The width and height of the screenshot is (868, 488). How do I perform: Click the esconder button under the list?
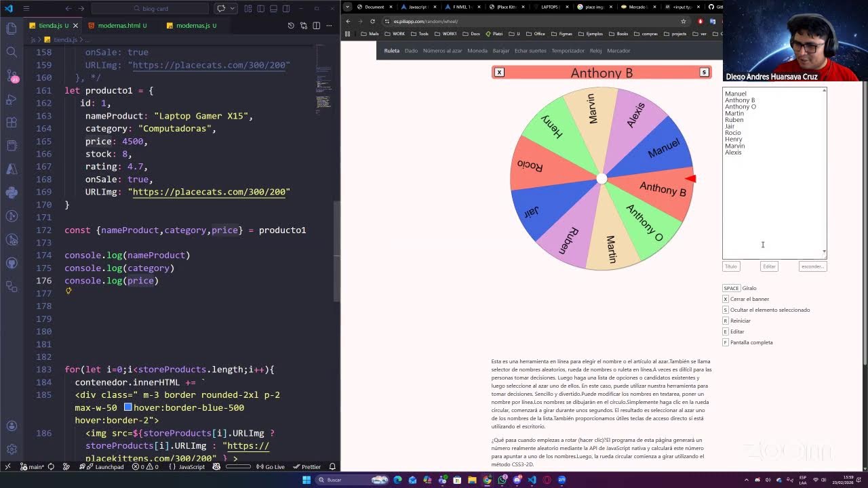click(x=812, y=266)
